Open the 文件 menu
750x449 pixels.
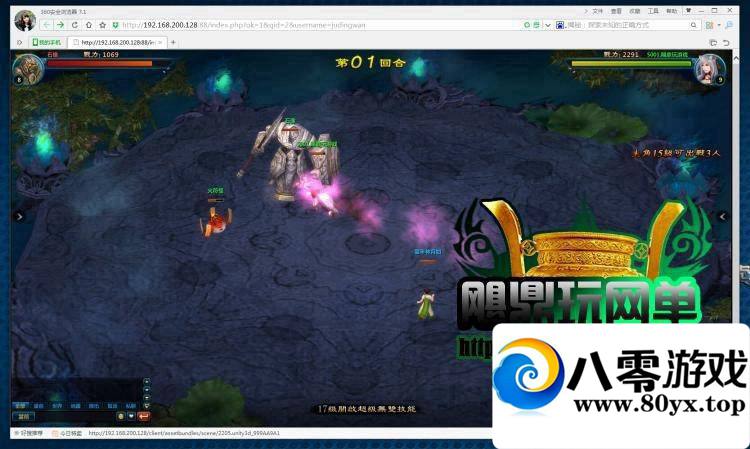click(598, 11)
